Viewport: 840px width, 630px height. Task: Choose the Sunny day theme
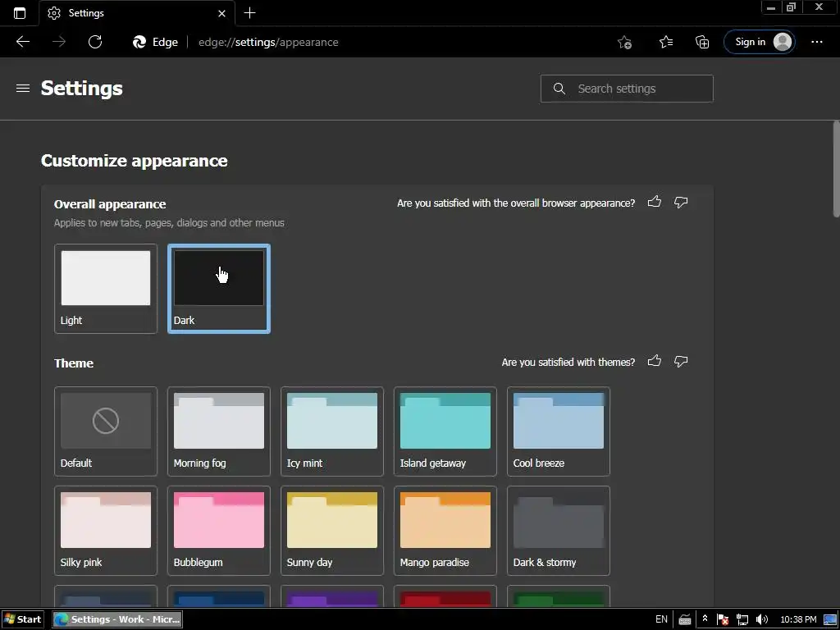332,531
